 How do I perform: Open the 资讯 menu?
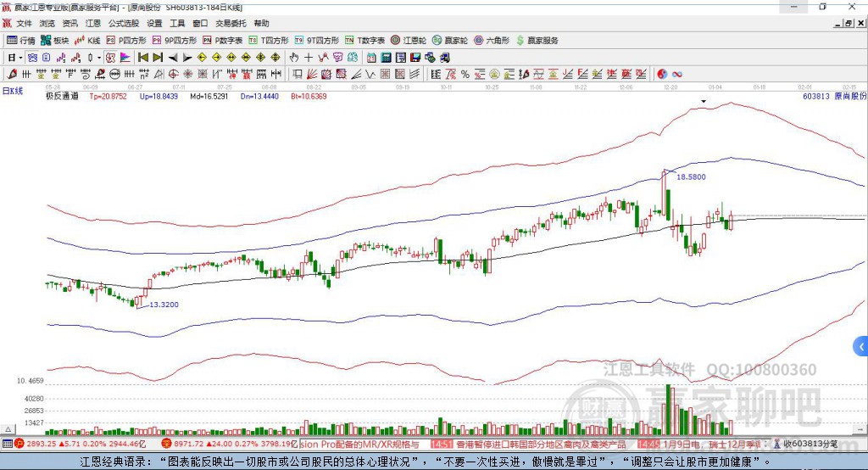tap(70, 23)
